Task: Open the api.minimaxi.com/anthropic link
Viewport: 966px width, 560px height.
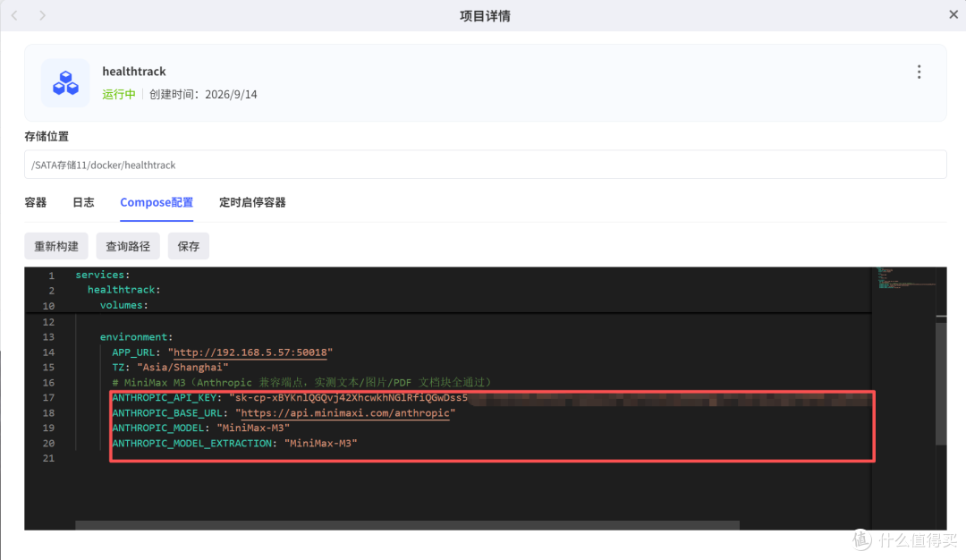Action: [345, 412]
